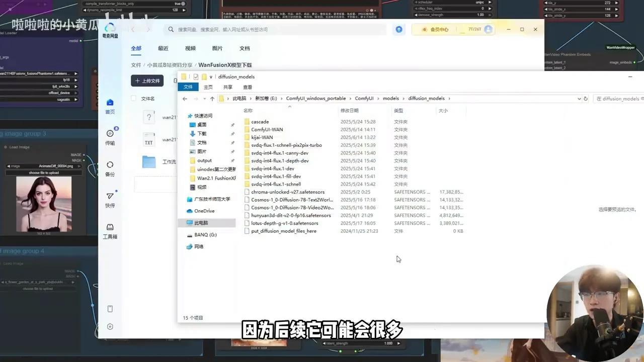Click the 上传文件 upload button
Screen dimensions: 644x362
click(147, 81)
